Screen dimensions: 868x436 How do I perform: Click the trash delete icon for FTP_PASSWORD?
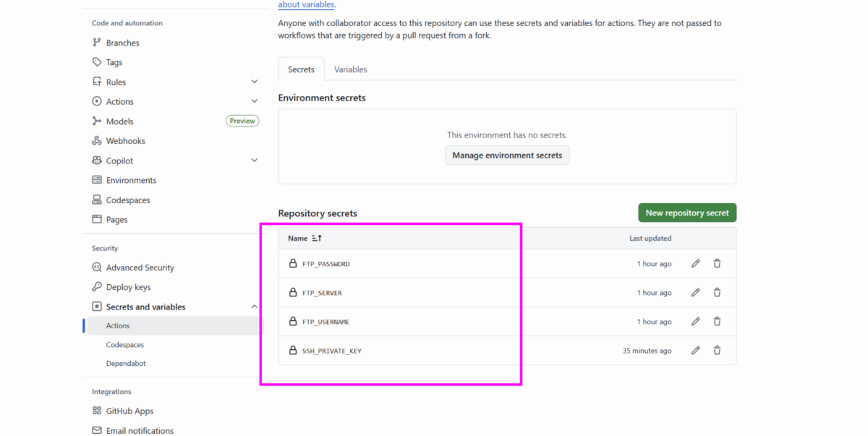coord(717,264)
